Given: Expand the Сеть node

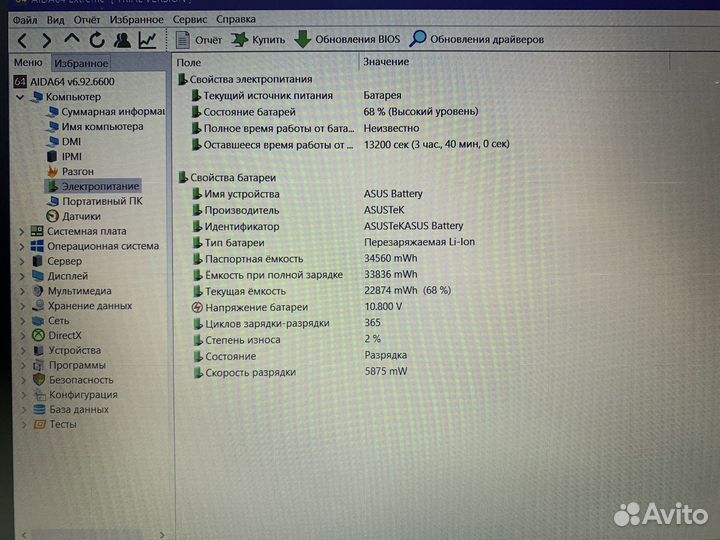Looking at the screenshot, I should (22, 321).
